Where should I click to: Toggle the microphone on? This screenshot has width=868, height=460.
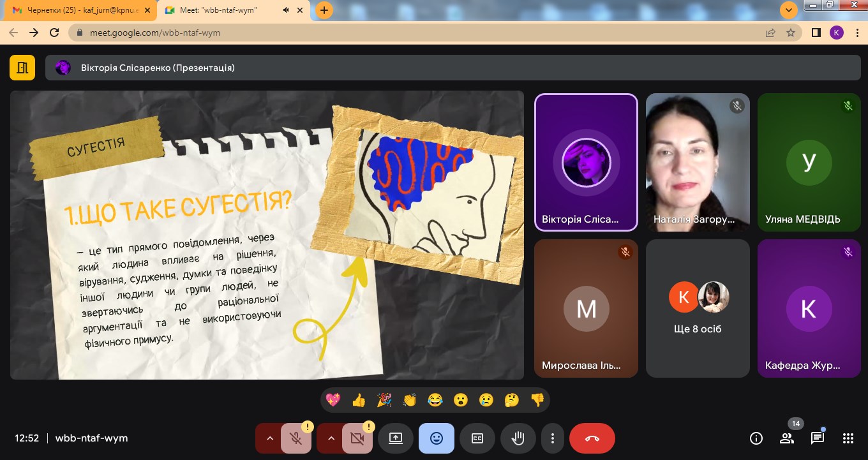coord(296,438)
